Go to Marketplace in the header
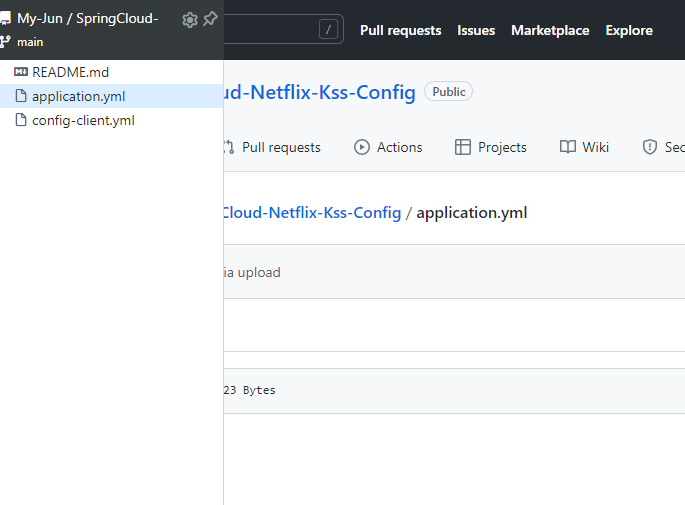The height and width of the screenshot is (505, 685). tap(550, 30)
